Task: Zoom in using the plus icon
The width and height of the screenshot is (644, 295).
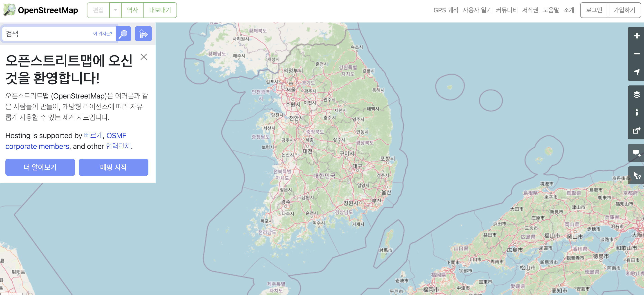Action: [x=636, y=36]
